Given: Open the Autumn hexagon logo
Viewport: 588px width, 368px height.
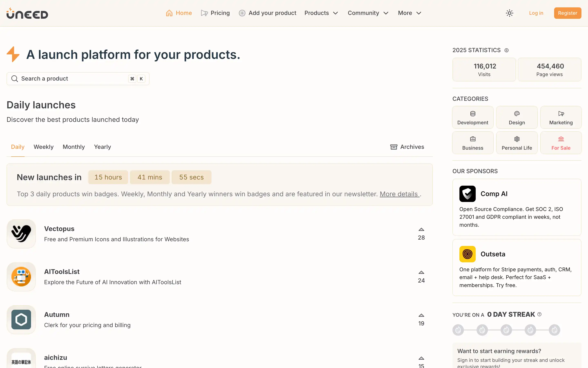Looking at the screenshot, I should pyautogui.click(x=21, y=320).
